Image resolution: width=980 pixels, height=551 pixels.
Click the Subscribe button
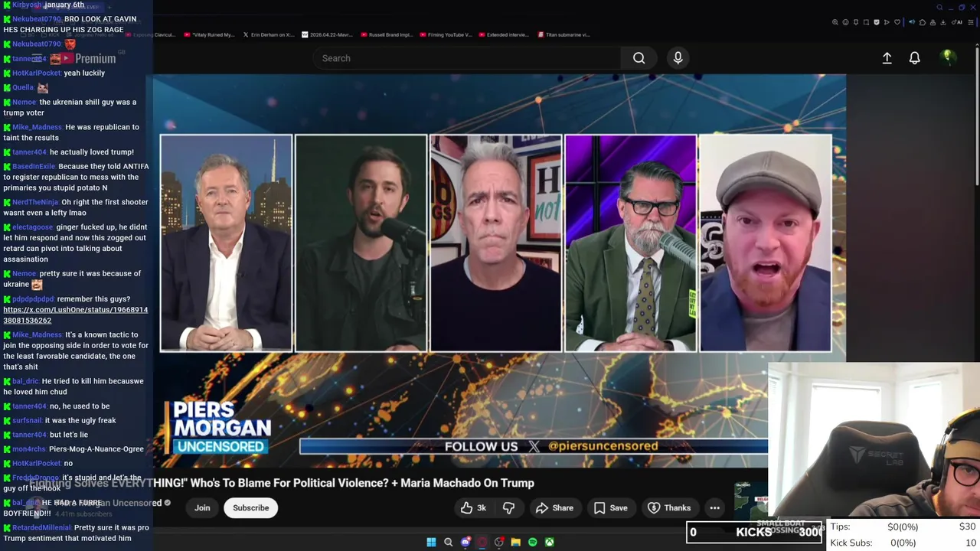click(x=250, y=507)
